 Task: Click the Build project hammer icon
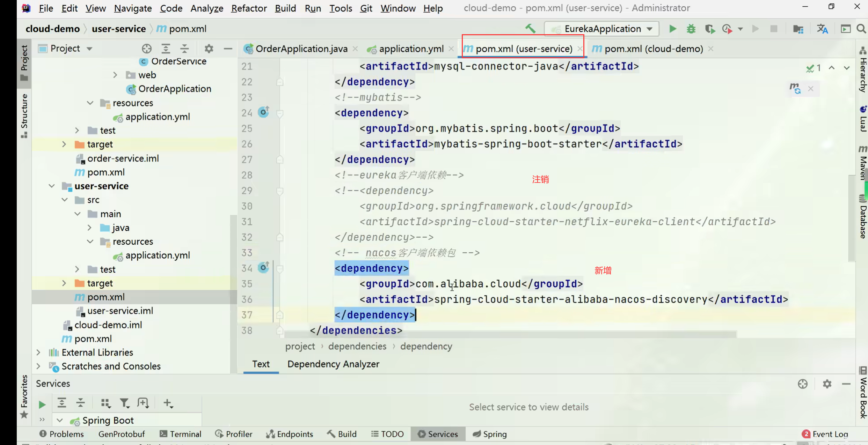click(x=530, y=29)
